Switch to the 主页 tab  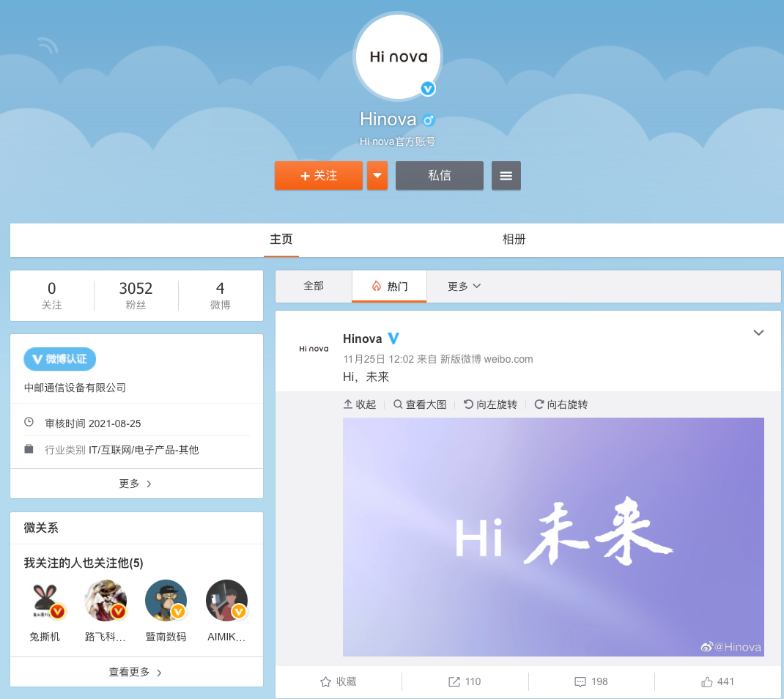[x=281, y=240]
